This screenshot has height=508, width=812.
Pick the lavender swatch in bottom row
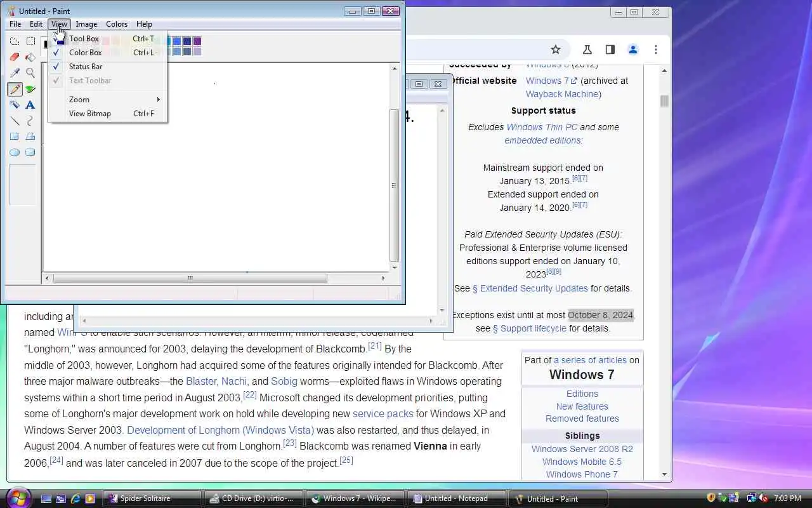(197, 51)
